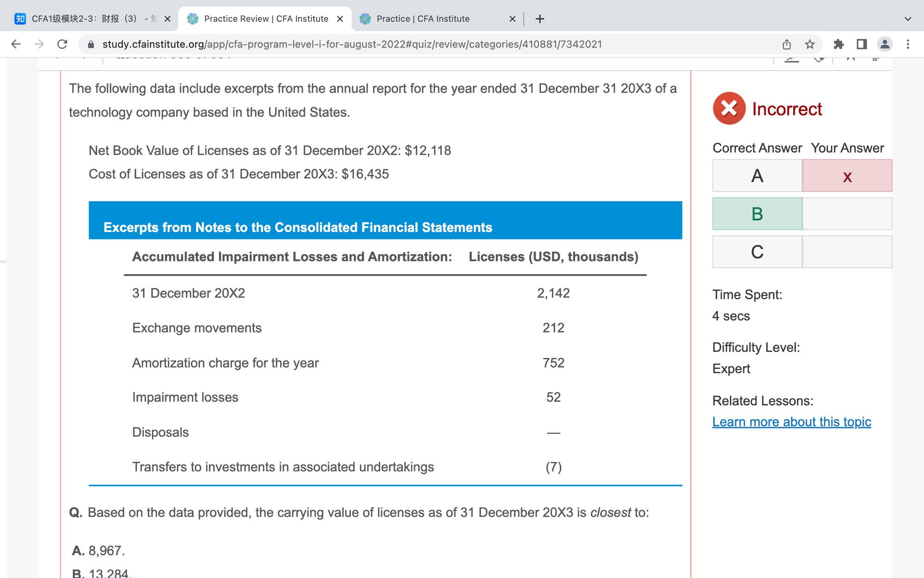The height and width of the screenshot is (578, 924).
Task: Expand the tab search chevron
Action: 908,19
